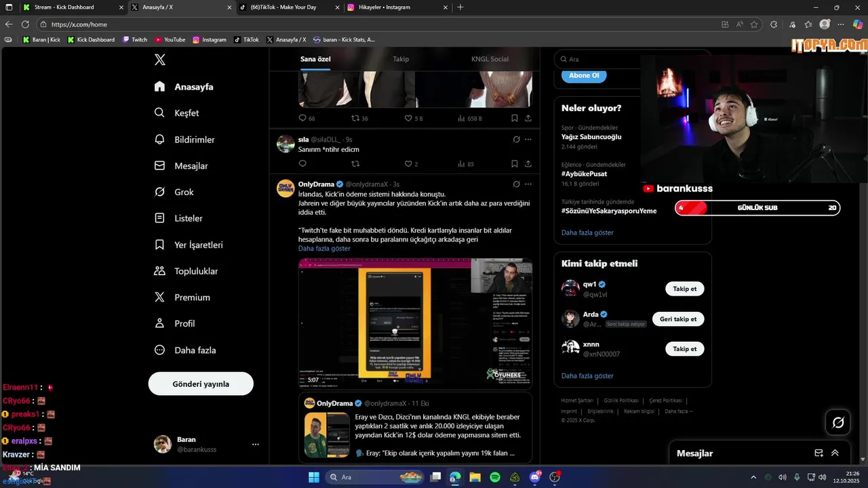Screen dimensions: 868x488
Task: Bookmark the top post with 658 B views
Action: [515, 118]
